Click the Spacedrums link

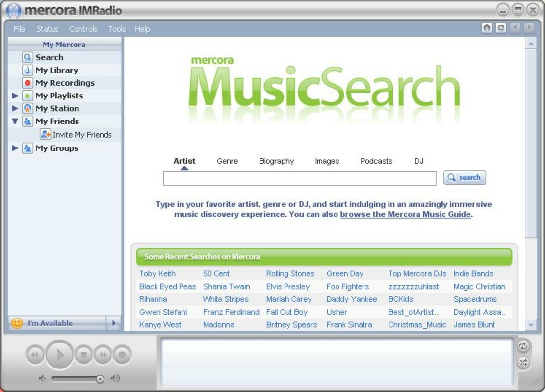pyautogui.click(x=475, y=299)
